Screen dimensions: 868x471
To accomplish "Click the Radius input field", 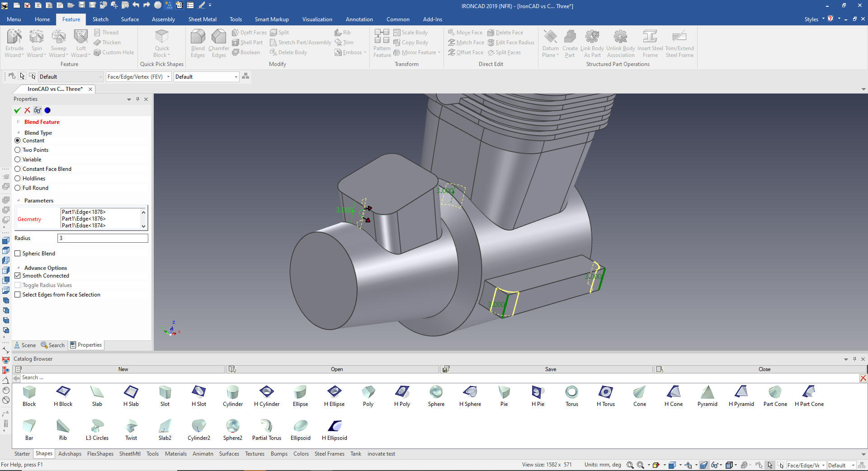I will [x=103, y=238].
